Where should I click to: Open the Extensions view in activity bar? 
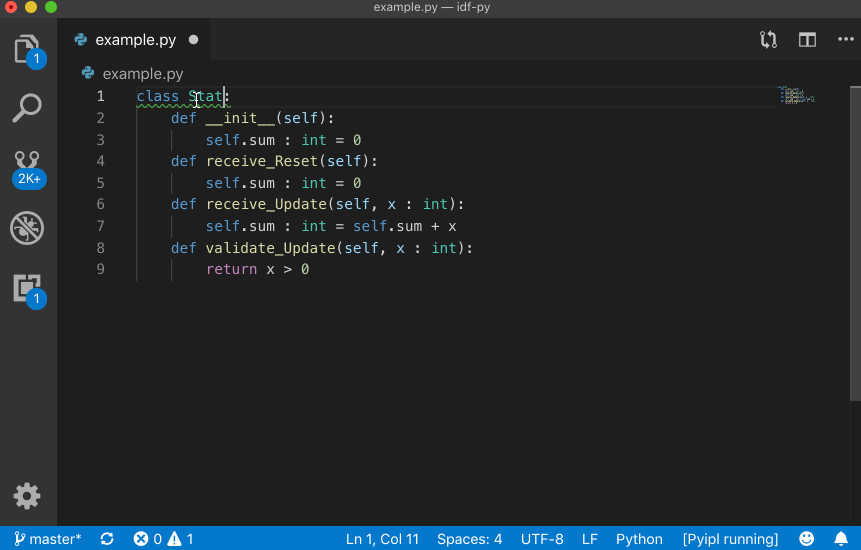coord(28,291)
